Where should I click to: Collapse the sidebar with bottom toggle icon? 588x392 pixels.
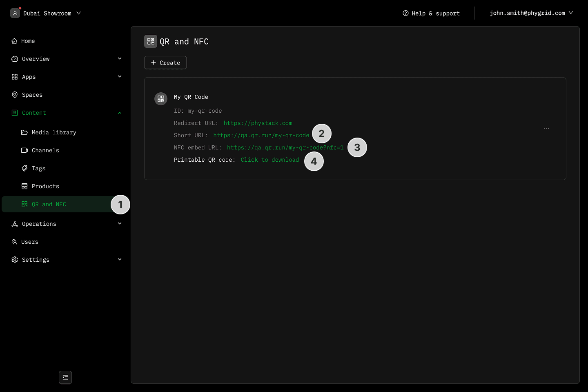click(x=65, y=377)
